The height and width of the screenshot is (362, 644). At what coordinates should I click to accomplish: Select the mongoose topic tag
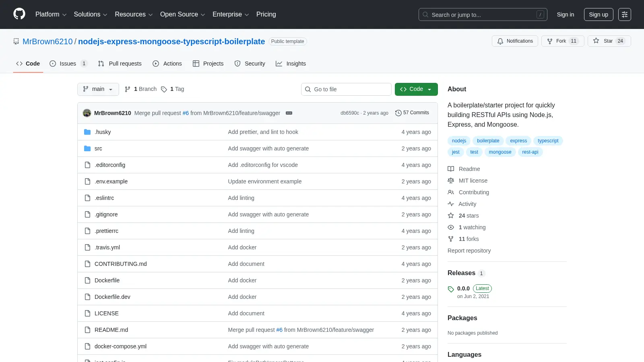(500, 152)
